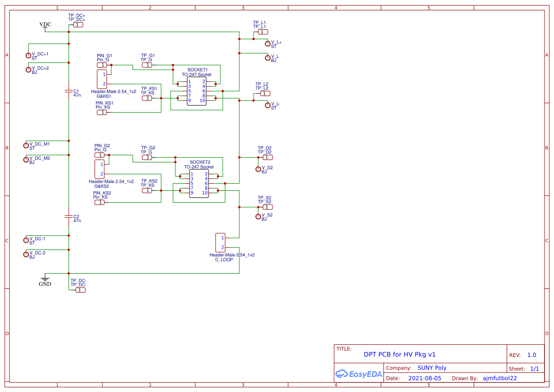554x392 pixels.
Task: Select the Company field SUNY Poly
Action: pos(432,367)
